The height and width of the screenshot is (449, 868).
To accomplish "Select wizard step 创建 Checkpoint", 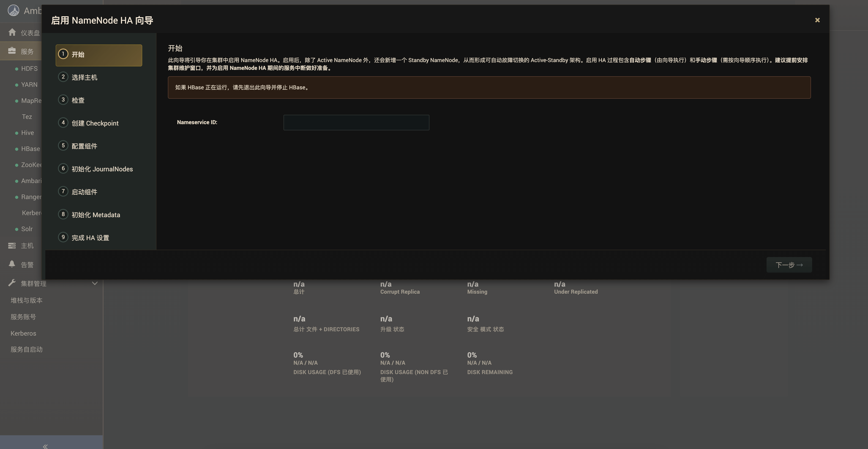I will 95,123.
